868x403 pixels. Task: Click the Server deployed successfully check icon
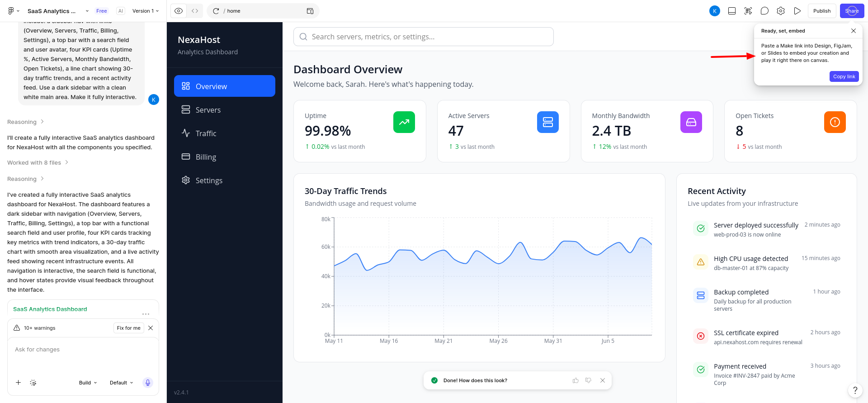tap(701, 228)
